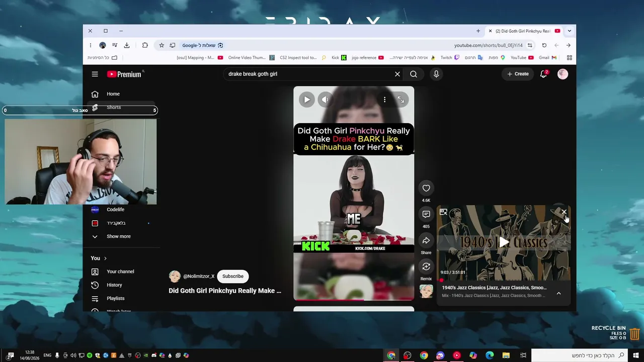Open Chrome media controls
This screenshot has height=362, width=644.
click(115, 45)
